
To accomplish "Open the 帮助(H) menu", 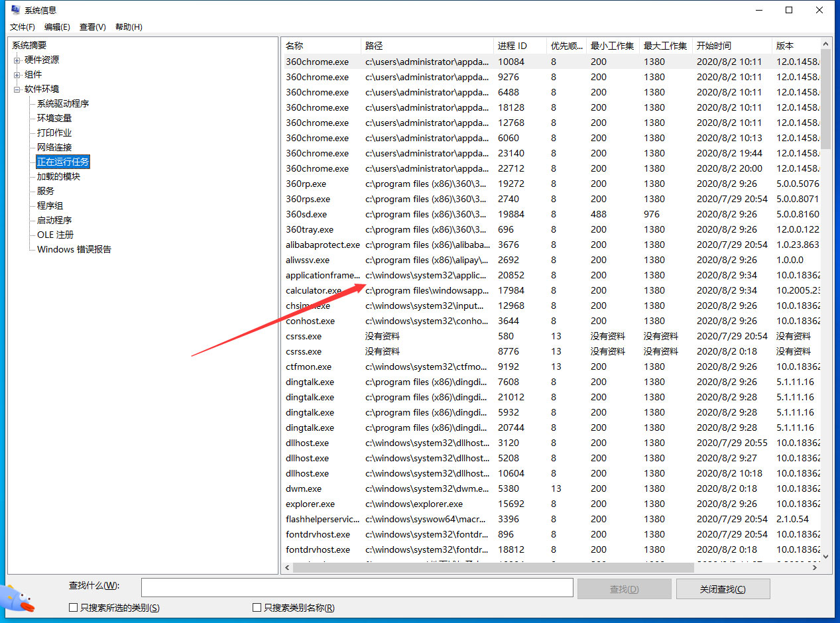I will [x=129, y=27].
